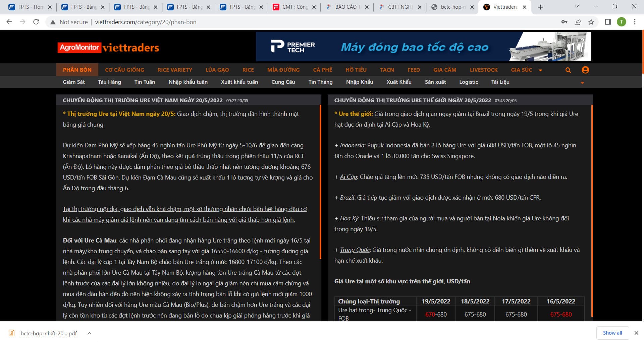Select CƠ CẤU GIỐNG menu item
This screenshot has height=345, width=644.
124,70
